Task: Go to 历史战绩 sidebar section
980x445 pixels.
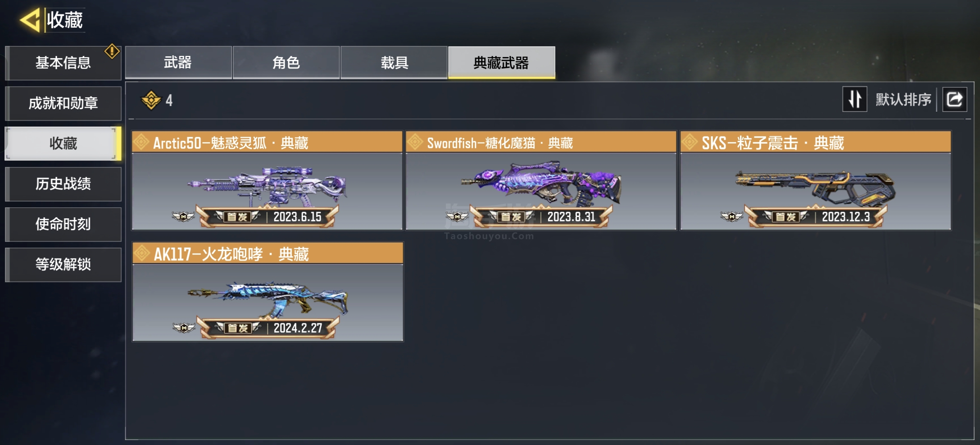Action: (x=63, y=184)
